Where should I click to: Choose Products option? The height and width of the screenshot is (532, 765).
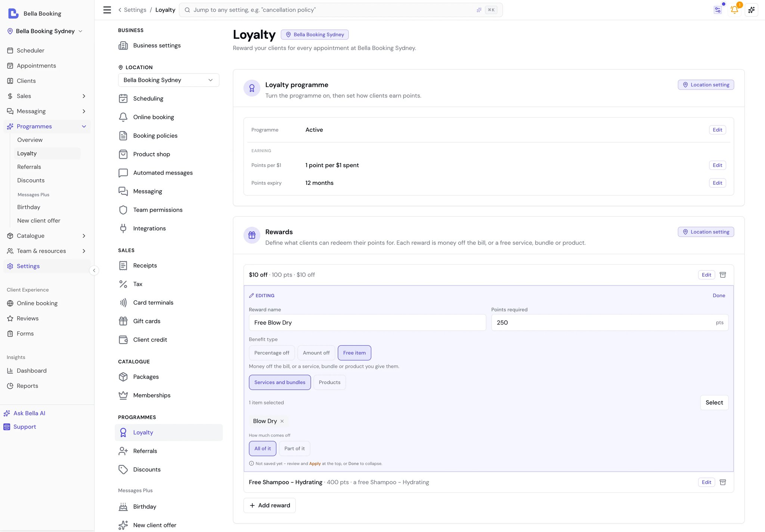329,382
